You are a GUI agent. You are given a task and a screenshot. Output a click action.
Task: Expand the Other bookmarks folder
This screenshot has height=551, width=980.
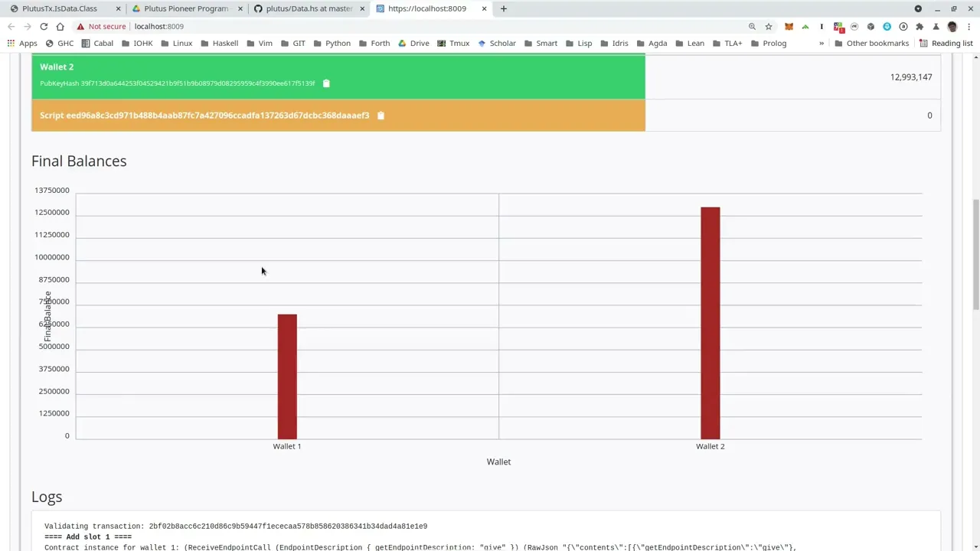point(871,44)
